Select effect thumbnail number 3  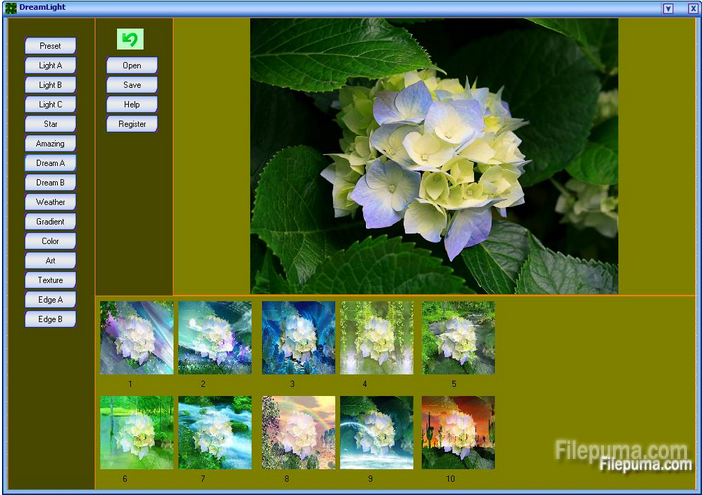pyautogui.click(x=298, y=338)
